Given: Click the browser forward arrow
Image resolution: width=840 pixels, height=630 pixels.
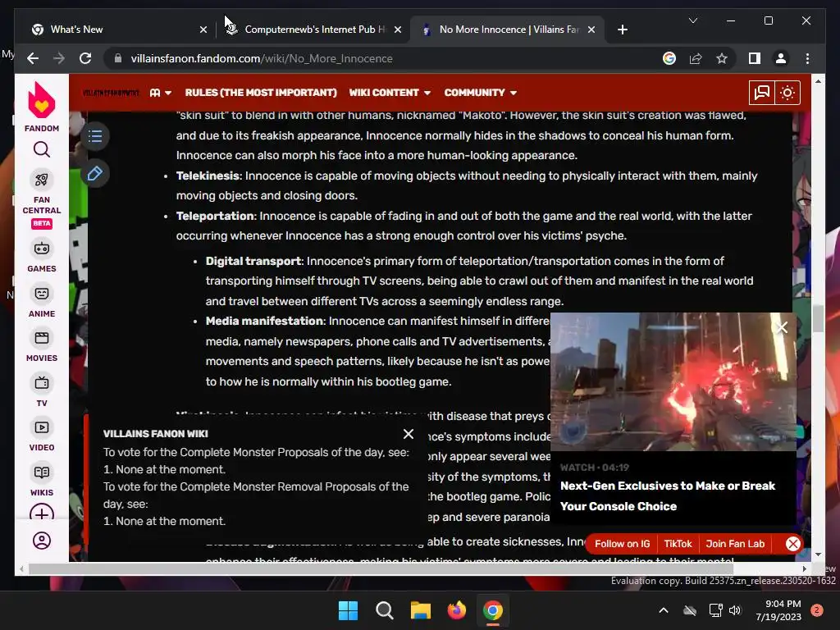Looking at the screenshot, I should coord(59,58).
